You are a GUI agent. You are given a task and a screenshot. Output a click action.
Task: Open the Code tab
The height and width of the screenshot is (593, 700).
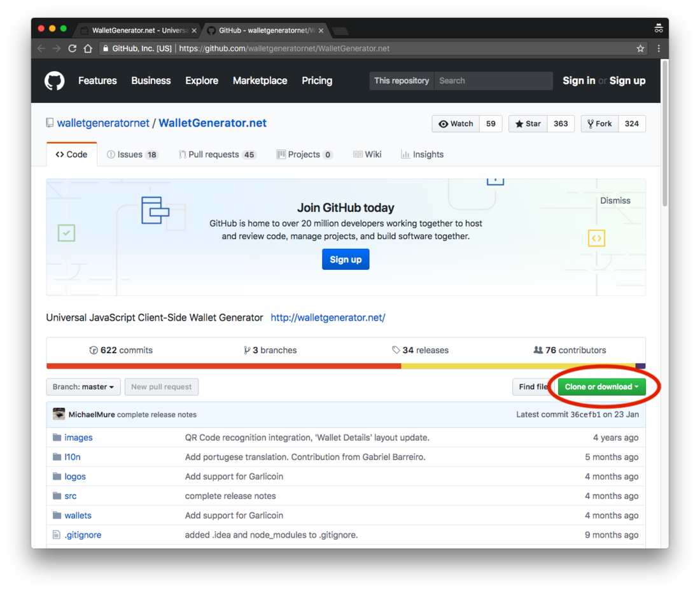click(x=71, y=155)
